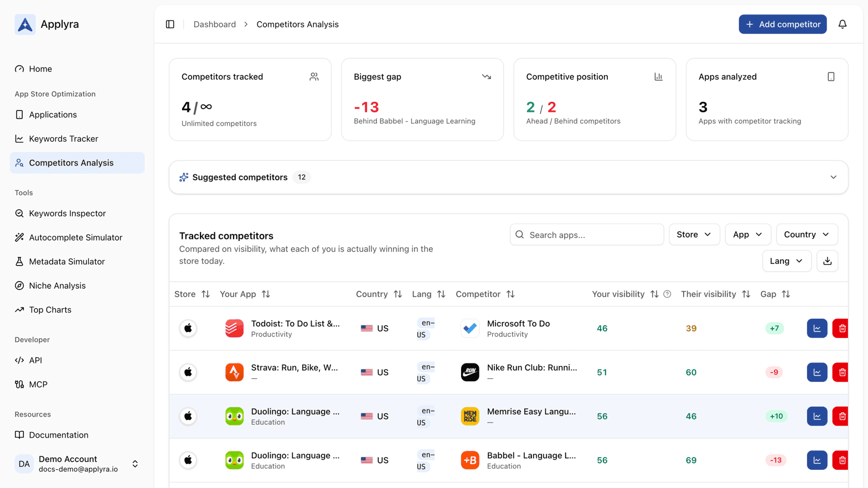Open the API developer page
Image resolution: width=868 pixels, height=488 pixels.
pyautogui.click(x=77, y=360)
